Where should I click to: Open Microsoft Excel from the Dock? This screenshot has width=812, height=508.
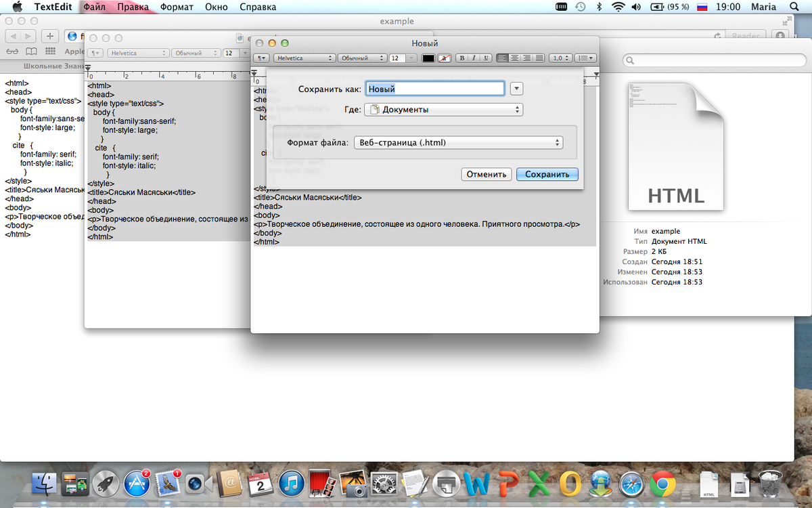(539, 484)
